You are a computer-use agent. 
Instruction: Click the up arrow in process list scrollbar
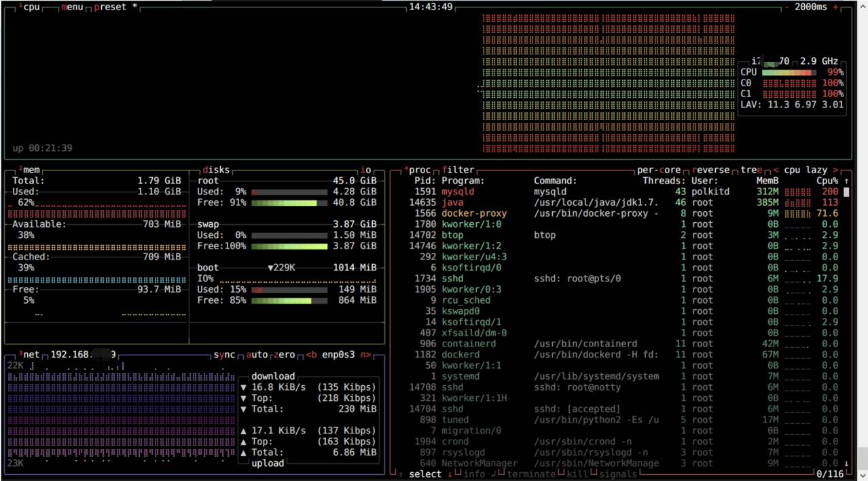coord(846,181)
